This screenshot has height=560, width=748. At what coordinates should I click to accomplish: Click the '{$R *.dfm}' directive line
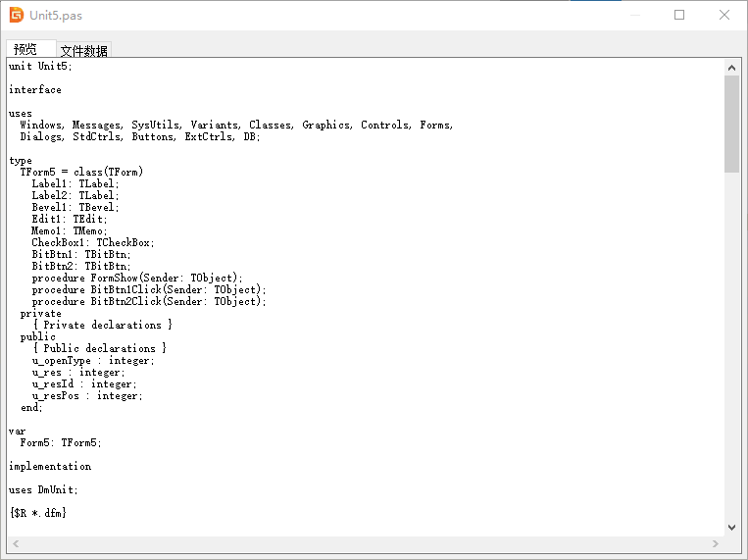[37, 513]
